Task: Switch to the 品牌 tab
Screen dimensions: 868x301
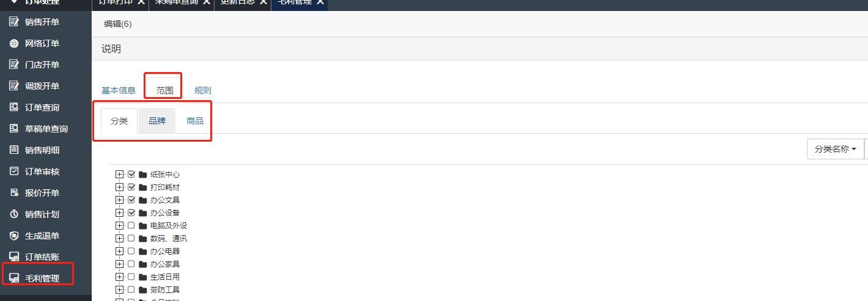Action: (x=157, y=121)
